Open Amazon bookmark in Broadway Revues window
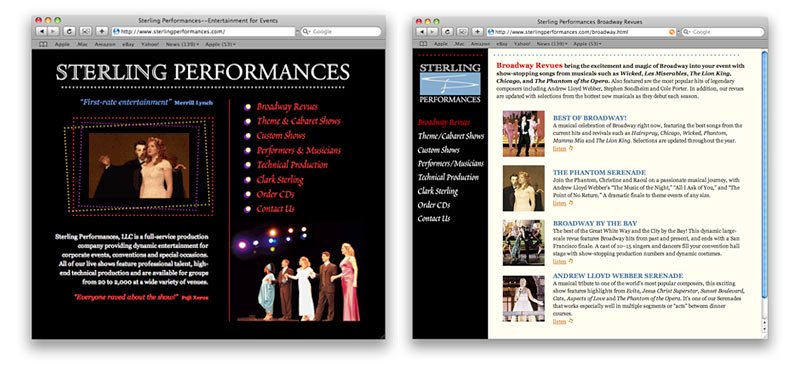The image size is (800, 370). (480, 44)
